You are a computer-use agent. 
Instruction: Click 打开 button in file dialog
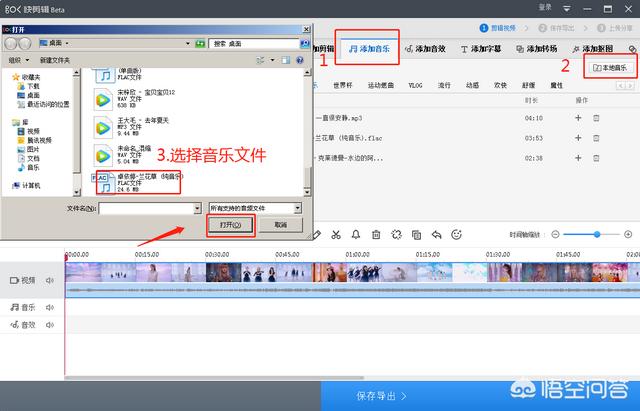pos(231,225)
